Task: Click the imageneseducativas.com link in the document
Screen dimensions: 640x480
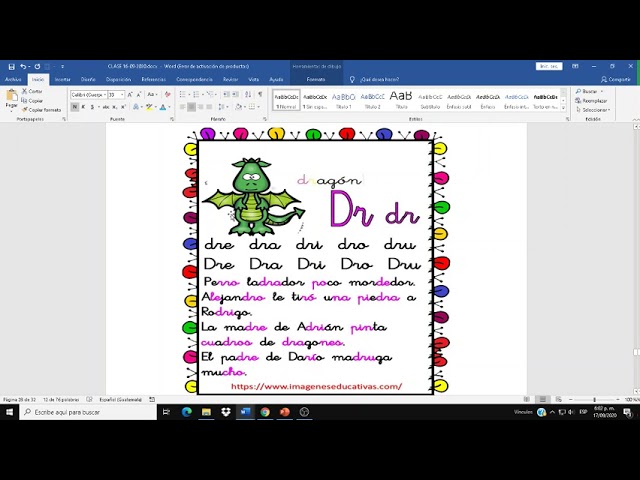Action: (316, 386)
